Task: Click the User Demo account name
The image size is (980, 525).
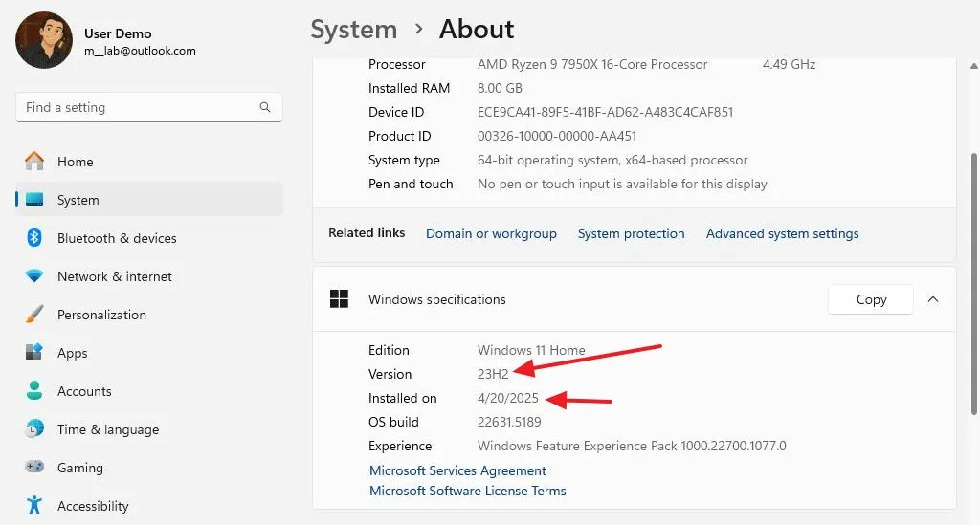Action: pyautogui.click(x=118, y=33)
